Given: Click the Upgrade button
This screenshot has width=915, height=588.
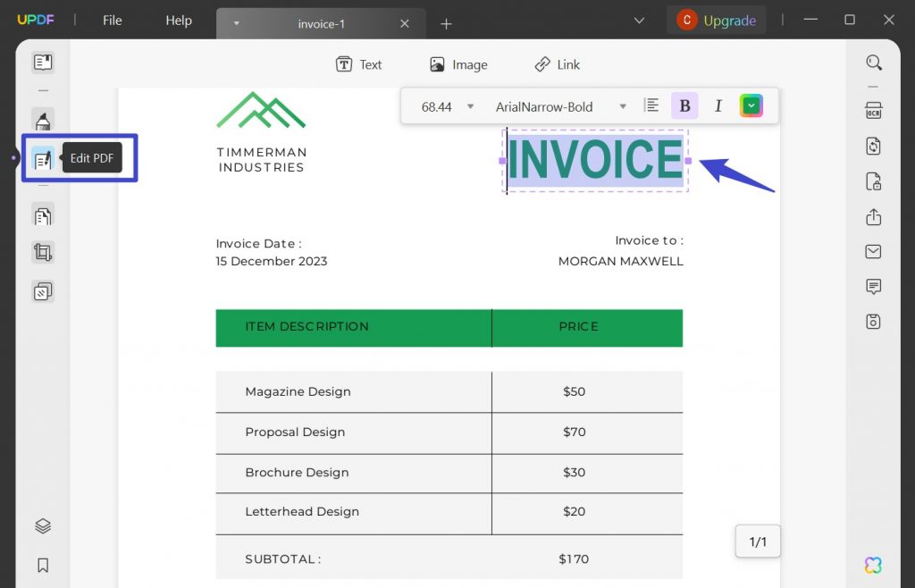Looking at the screenshot, I should click(717, 19).
